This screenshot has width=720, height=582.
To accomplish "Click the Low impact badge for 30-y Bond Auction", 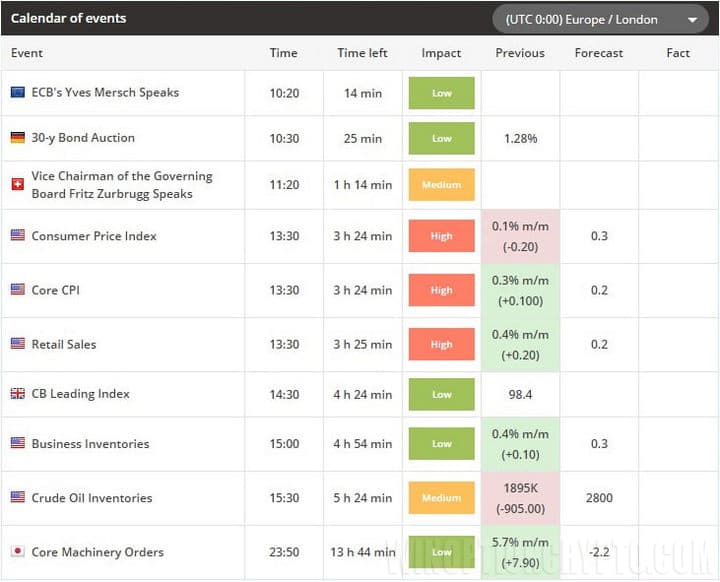I will point(441,138).
